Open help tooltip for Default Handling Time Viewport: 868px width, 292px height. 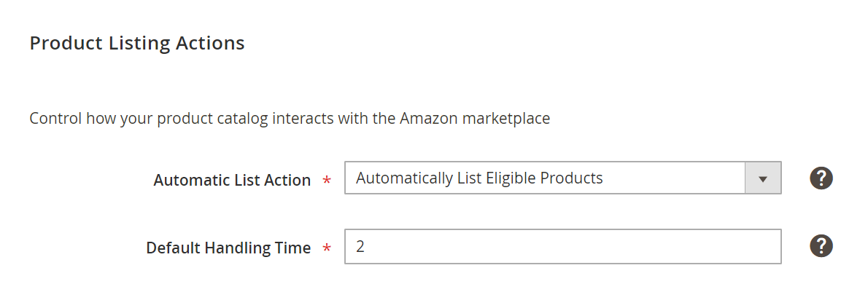pyautogui.click(x=821, y=245)
